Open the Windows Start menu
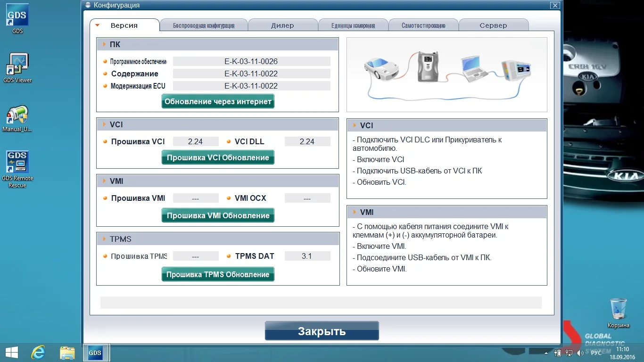 pos(12,353)
